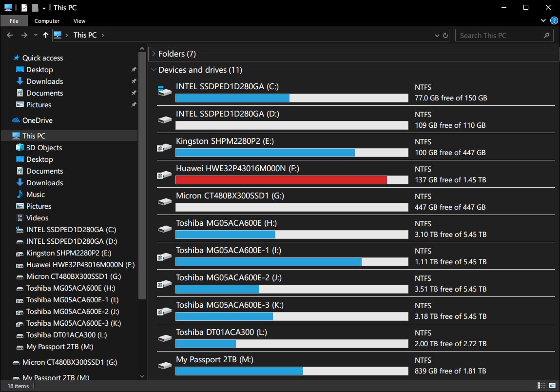Screen dimensions: 560x392
Task: Click in the Search This PC field
Action: click(499, 35)
